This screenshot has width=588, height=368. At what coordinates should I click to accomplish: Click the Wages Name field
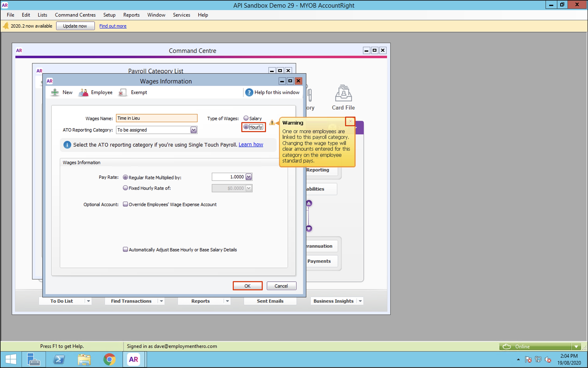coord(157,118)
